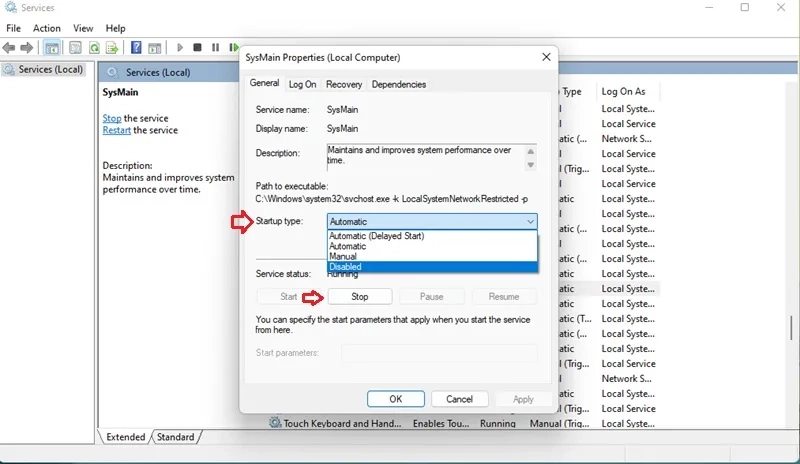This screenshot has width=800, height=464.
Task: Toggle the Show/Hide Console Tree icon
Action: [51, 47]
